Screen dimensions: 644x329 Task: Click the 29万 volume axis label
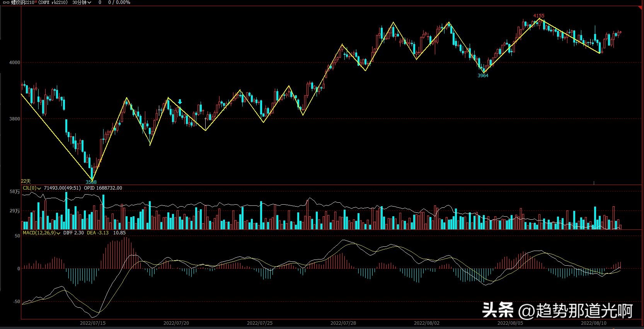click(x=15, y=211)
